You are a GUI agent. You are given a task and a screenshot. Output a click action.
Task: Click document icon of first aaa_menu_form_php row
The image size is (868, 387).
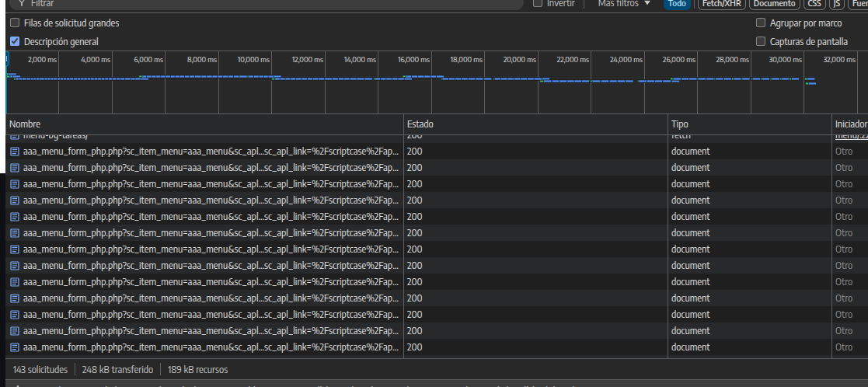(15, 152)
